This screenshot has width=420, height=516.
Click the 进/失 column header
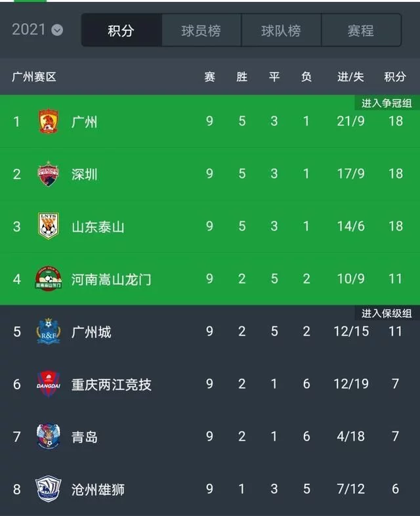350,77
